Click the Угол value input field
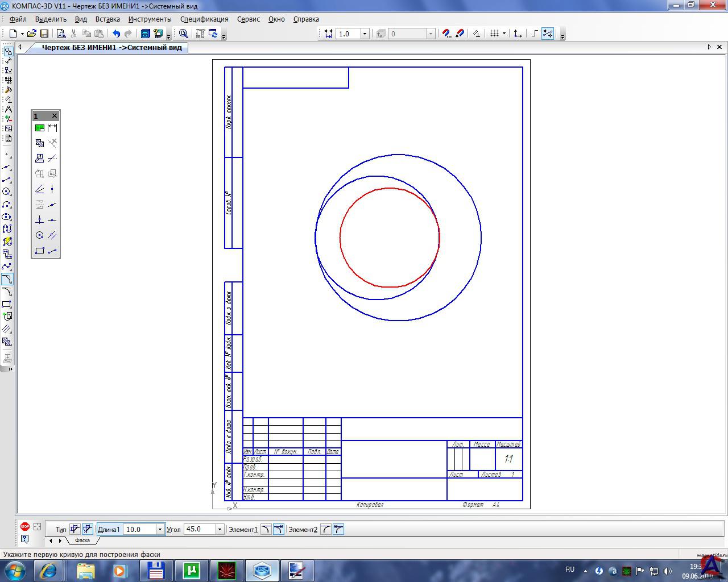Viewport: 728px width, 582px height. [199, 529]
